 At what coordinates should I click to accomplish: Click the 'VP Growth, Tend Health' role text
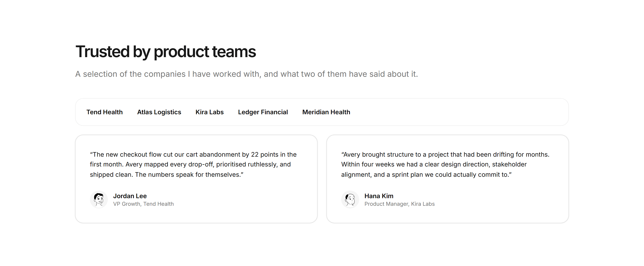[x=144, y=204]
